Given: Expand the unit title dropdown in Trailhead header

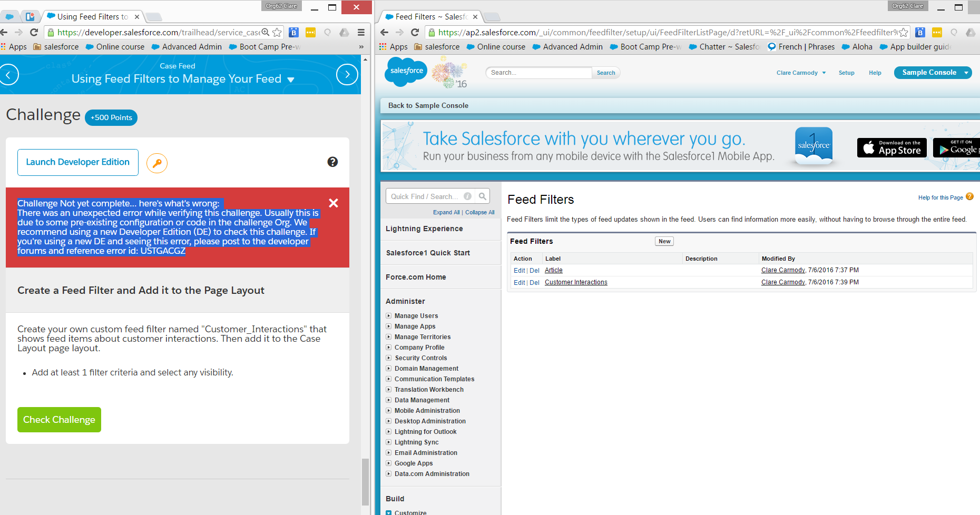Looking at the screenshot, I should [x=291, y=80].
